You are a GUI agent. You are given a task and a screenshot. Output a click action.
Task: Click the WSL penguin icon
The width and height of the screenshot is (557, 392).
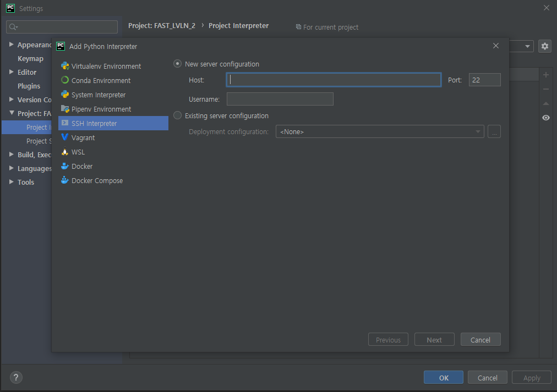65,152
